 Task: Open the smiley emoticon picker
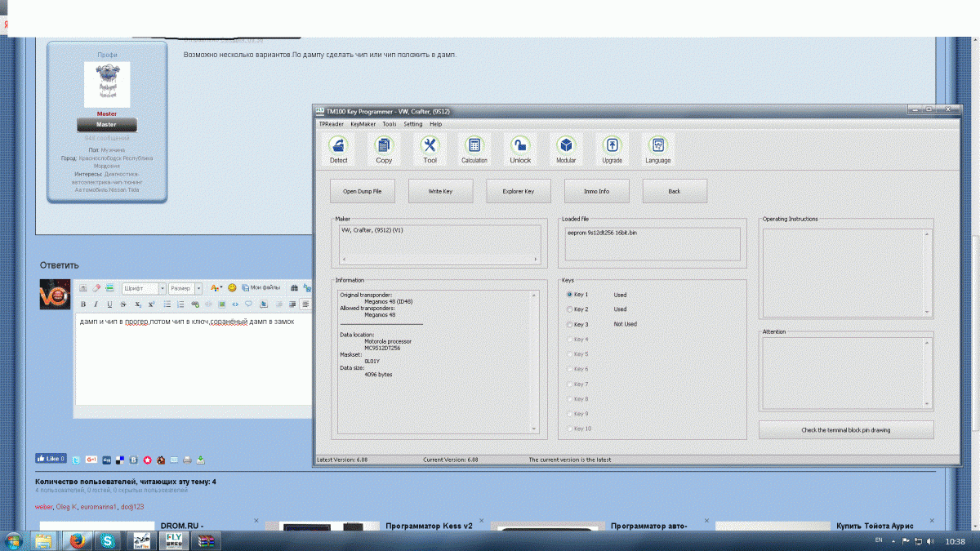[232, 287]
